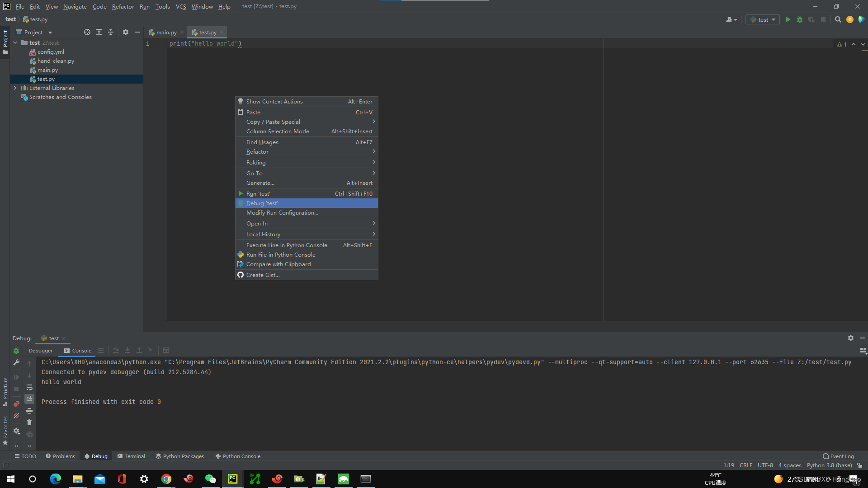Click Evaluate Expression calculator icon

[x=166, y=350]
